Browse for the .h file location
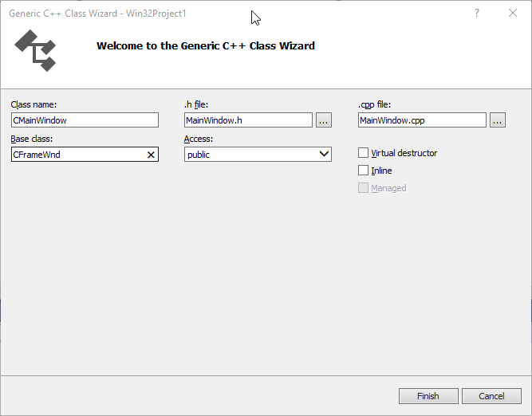 324,120
